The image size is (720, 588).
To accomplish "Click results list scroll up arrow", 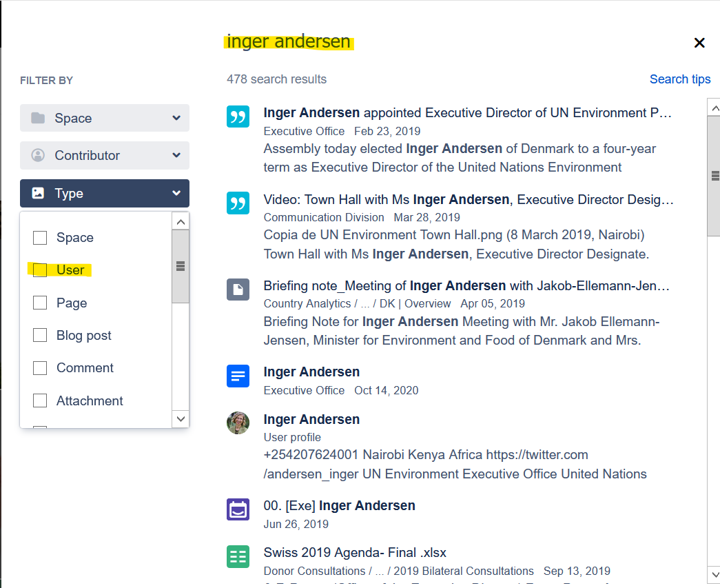I will (714, 109).
